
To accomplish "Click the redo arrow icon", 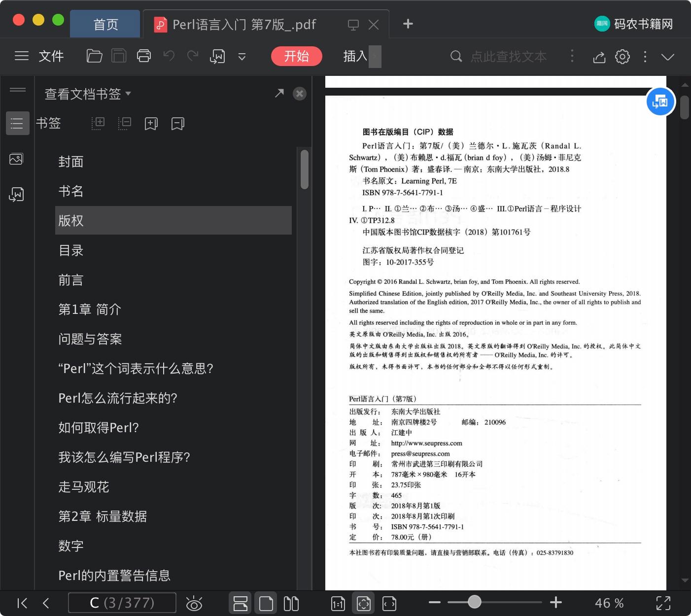I will pyautogui.click(x=193, y=56).
